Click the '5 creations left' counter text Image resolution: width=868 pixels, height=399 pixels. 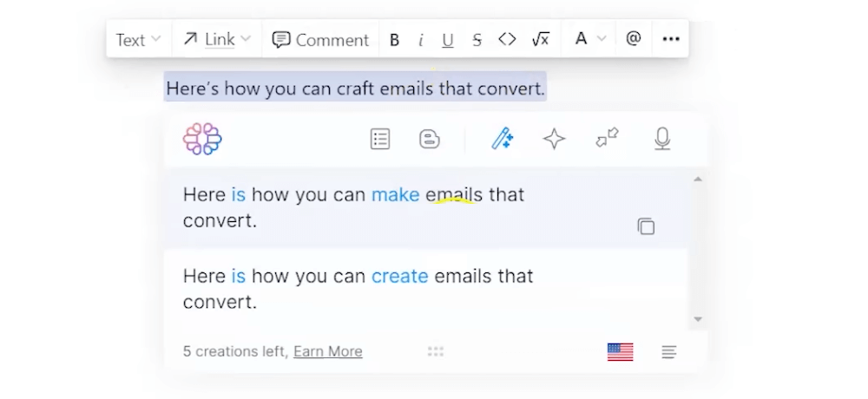(x=234, y=351)
